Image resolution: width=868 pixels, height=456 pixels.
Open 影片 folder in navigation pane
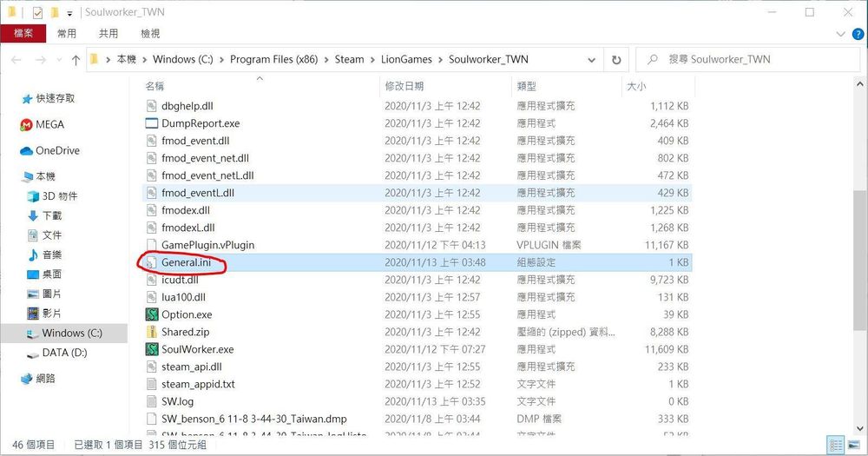click(51, 313)
